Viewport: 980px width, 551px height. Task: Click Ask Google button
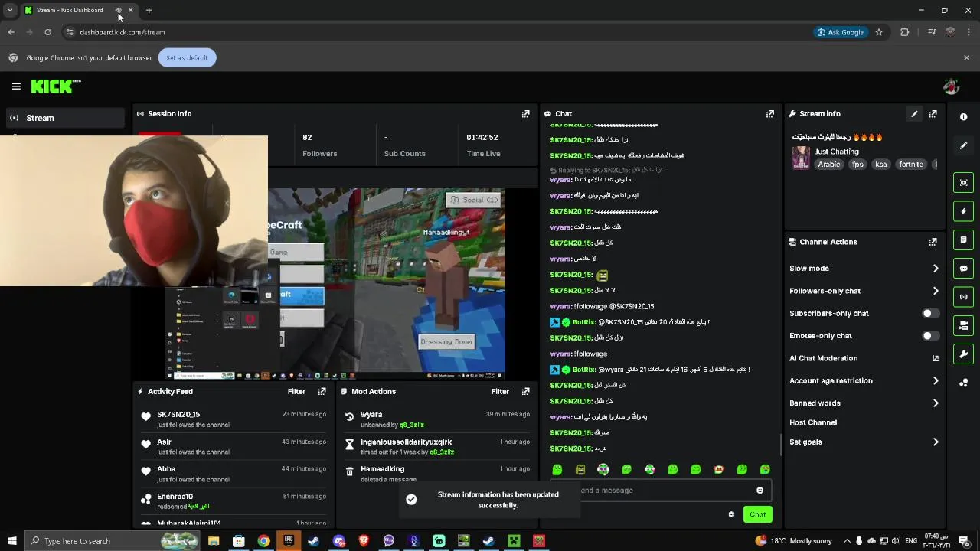click(840, 32)
